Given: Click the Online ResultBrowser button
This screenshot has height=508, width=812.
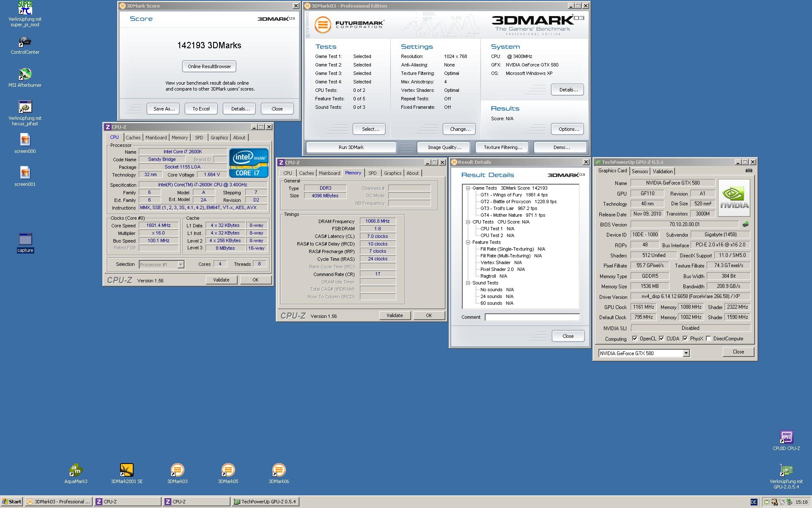Looking at the screenshot, I should (209, 66).
